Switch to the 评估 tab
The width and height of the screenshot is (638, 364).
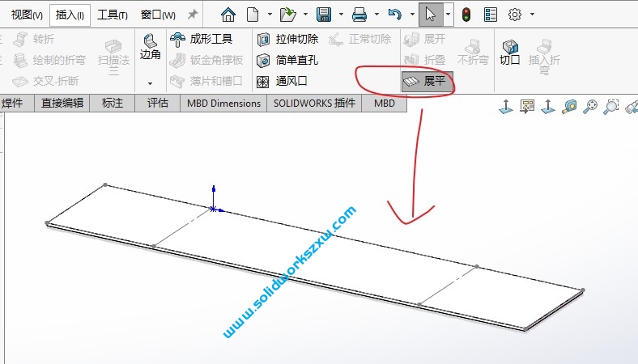point(158,104)
